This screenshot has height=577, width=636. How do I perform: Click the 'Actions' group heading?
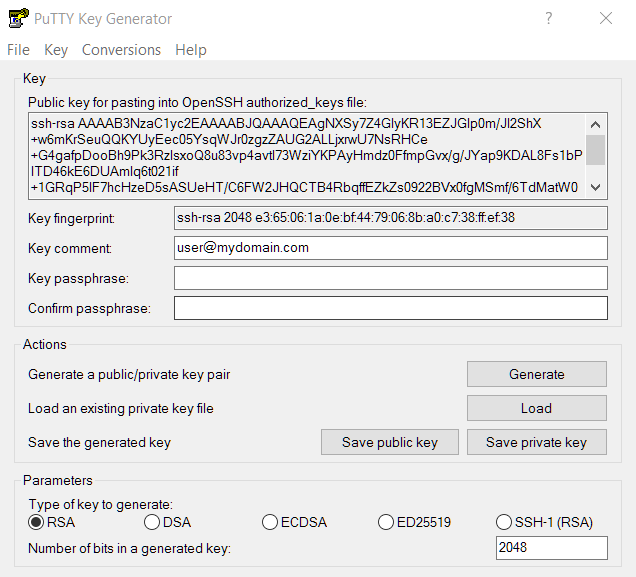click(x=45, y=344)
